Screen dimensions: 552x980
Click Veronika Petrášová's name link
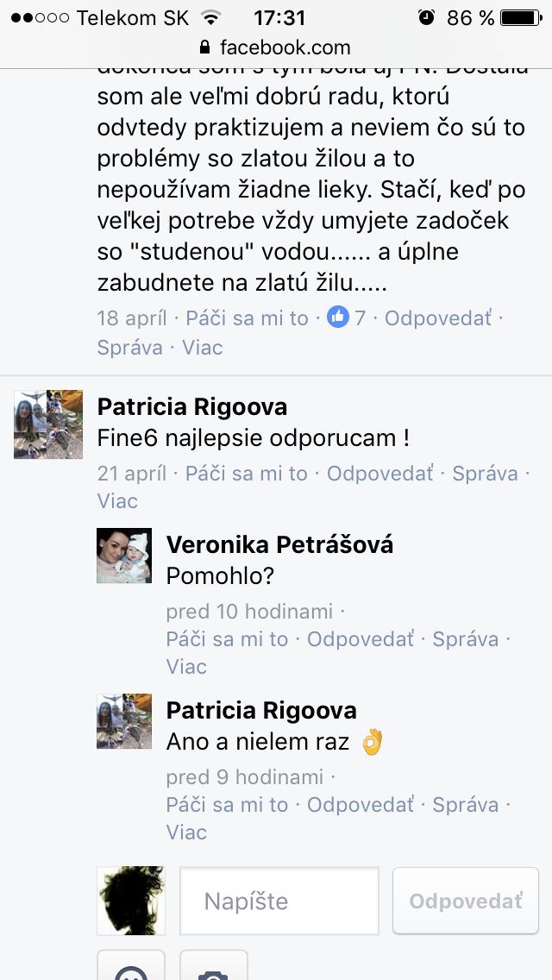pyautogui.click(x=279, y=545)
